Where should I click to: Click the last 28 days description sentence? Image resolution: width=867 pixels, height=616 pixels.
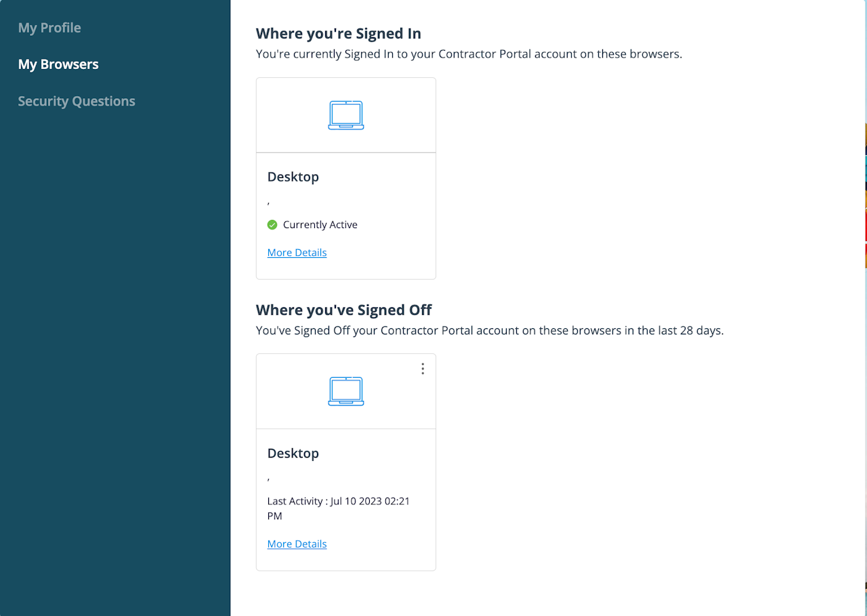click(490, 331)
